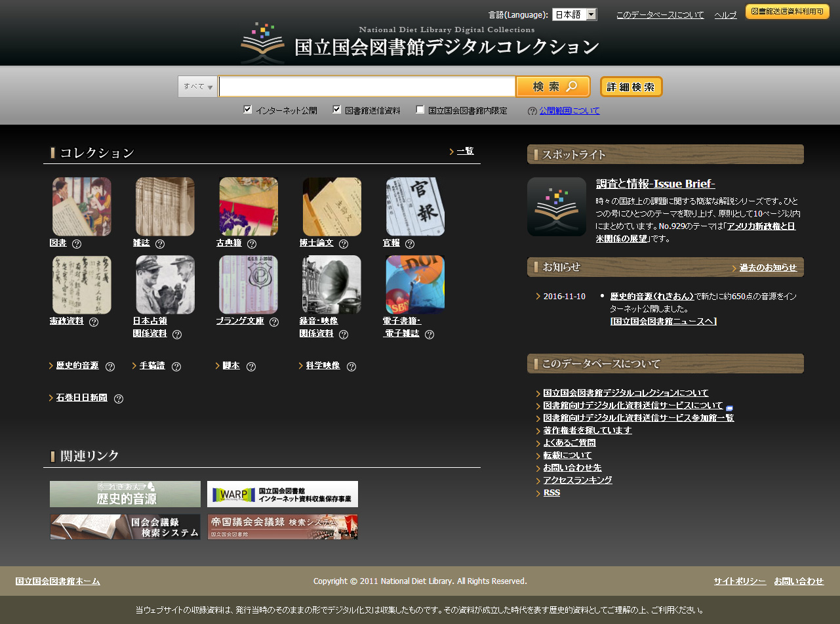Click the help icon next to プランゲ文庫

tap(274, 322)
